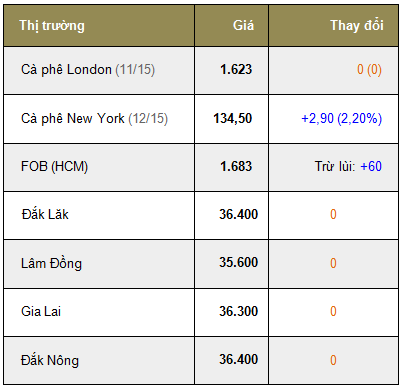This screenshot has width=402, height=388.
Task: Click the Giá column header
Action: click(x=243, y=25)
